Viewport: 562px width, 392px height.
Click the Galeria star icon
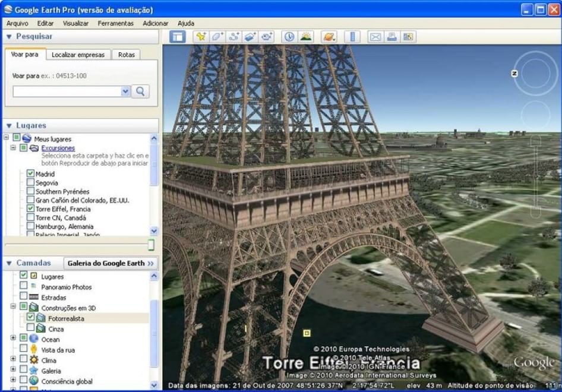tap(34, 370)
